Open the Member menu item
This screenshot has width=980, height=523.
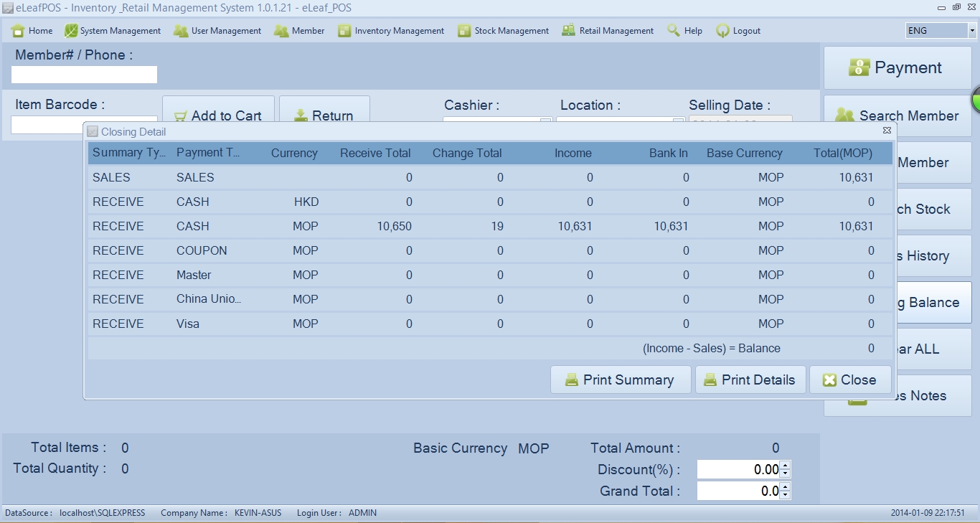(x=300, y=31)
